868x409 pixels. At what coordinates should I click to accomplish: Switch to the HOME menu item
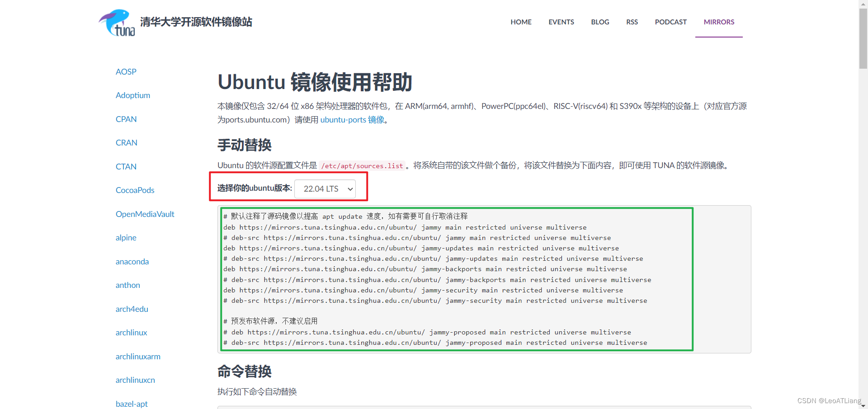pos(521,22)
